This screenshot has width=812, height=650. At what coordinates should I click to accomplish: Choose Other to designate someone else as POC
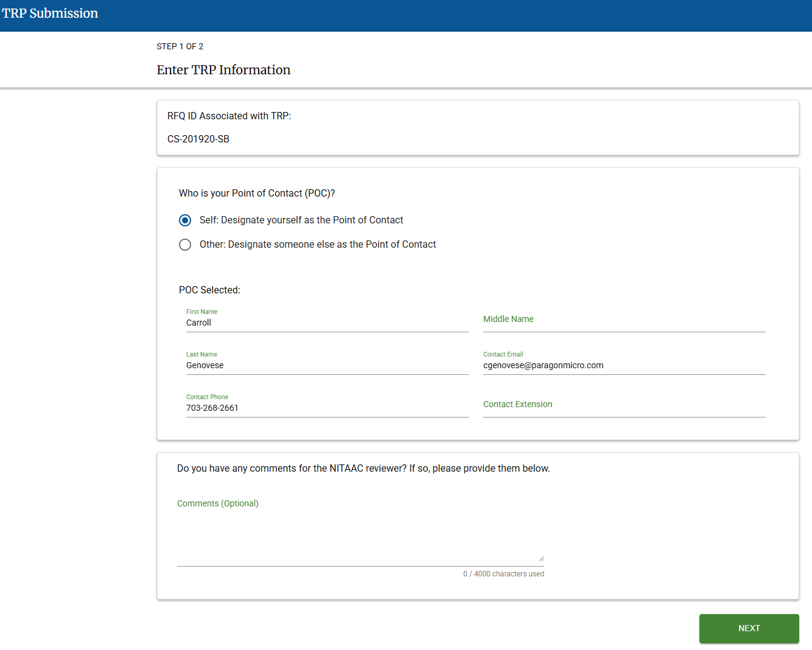[x=185, y=245]
